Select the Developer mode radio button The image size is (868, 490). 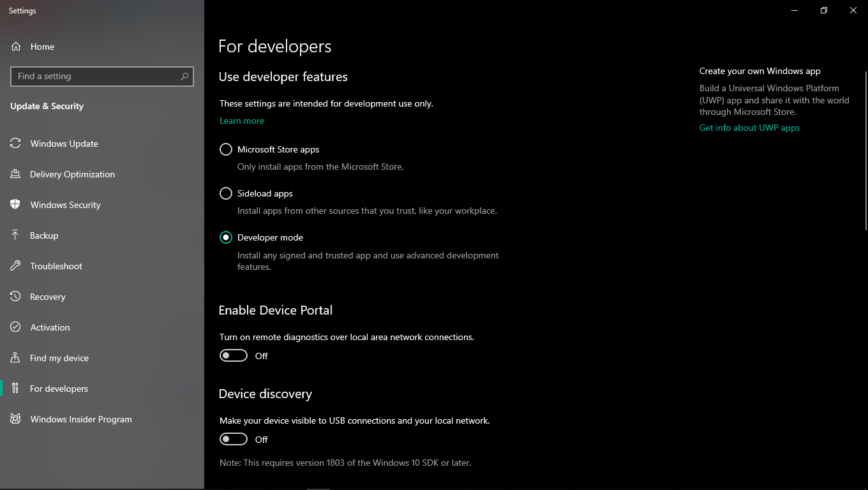226,237
